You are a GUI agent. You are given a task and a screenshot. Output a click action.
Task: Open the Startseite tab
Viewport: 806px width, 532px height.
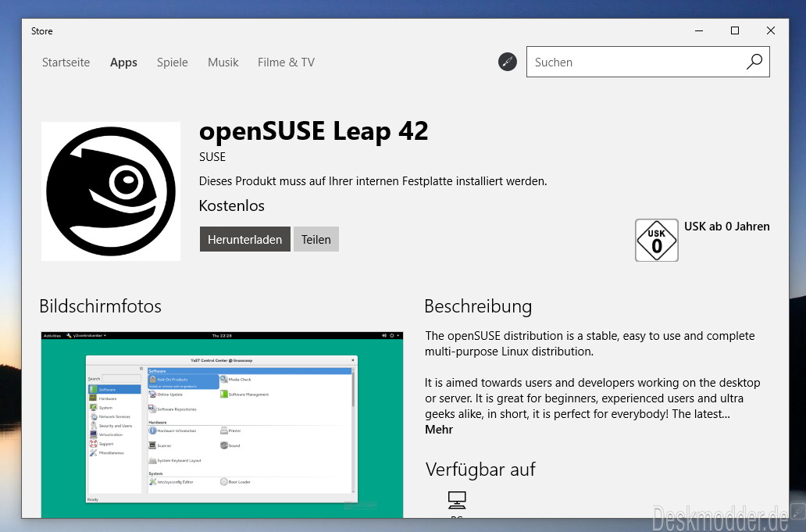click(x=66, y=62)
